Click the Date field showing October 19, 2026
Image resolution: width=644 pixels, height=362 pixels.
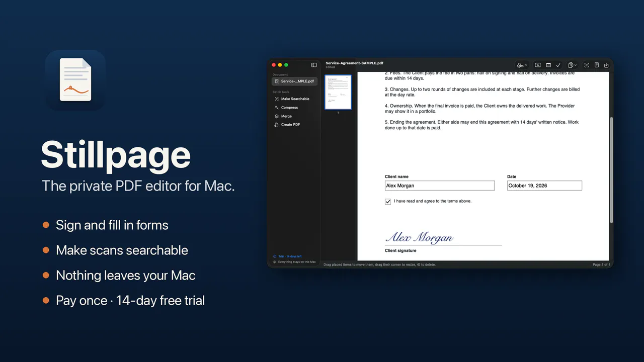(x=544, y=186)
